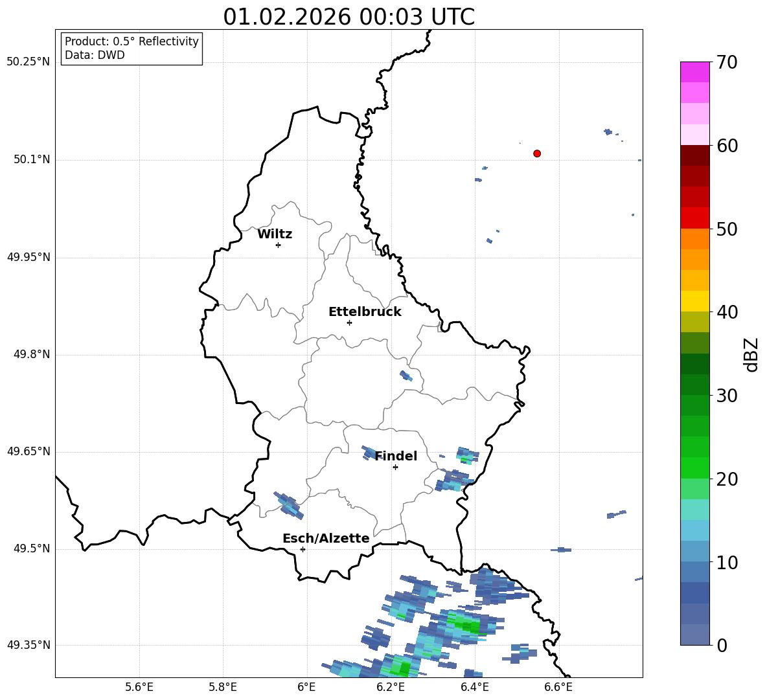Click the 'Product: 0.5° Reflectivity' text
Screen dimensions: 767x700
coord(132,41)
